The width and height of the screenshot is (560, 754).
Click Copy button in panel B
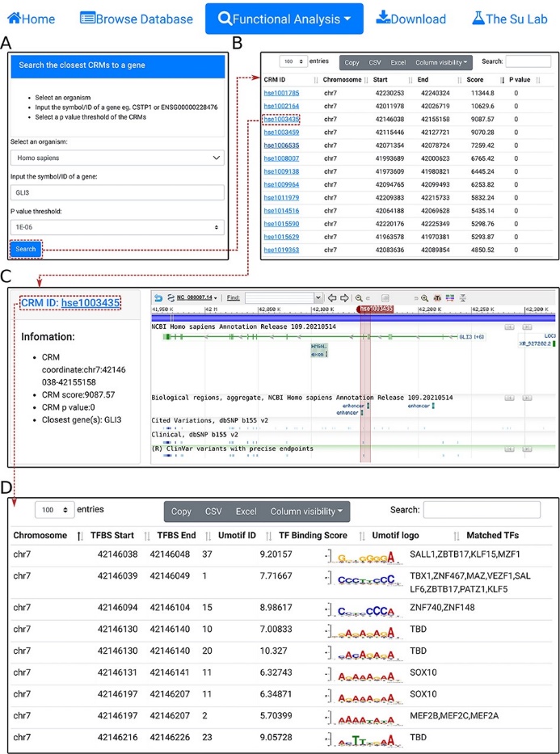tap(352, 62)
